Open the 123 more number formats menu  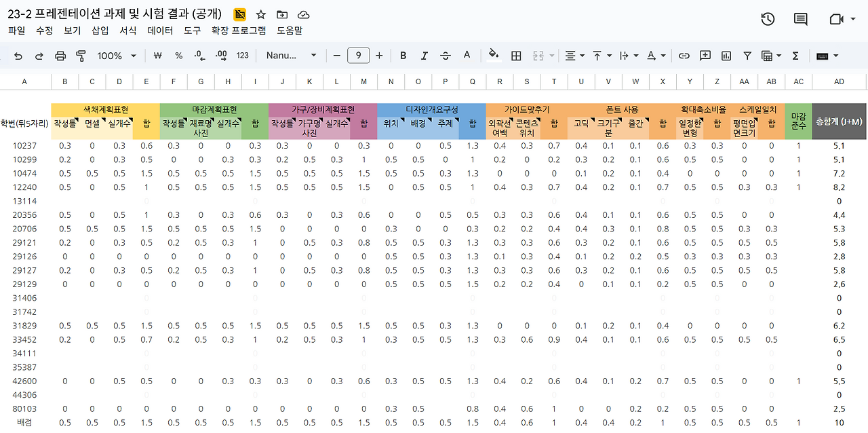[243, 56]
